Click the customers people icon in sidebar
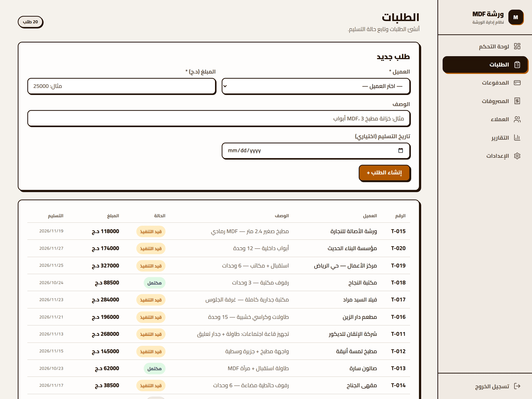 (517, 119)
